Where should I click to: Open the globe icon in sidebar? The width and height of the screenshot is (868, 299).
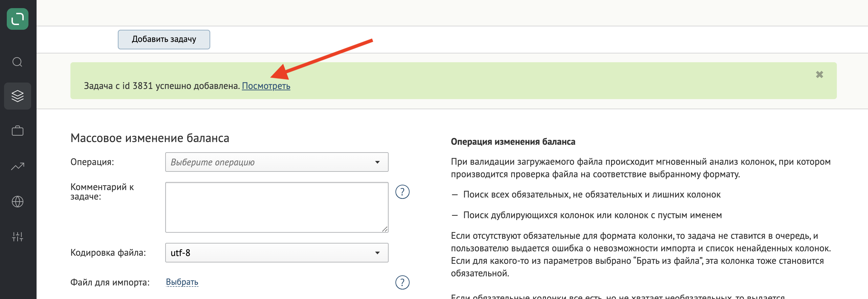[x=18, y=202]
